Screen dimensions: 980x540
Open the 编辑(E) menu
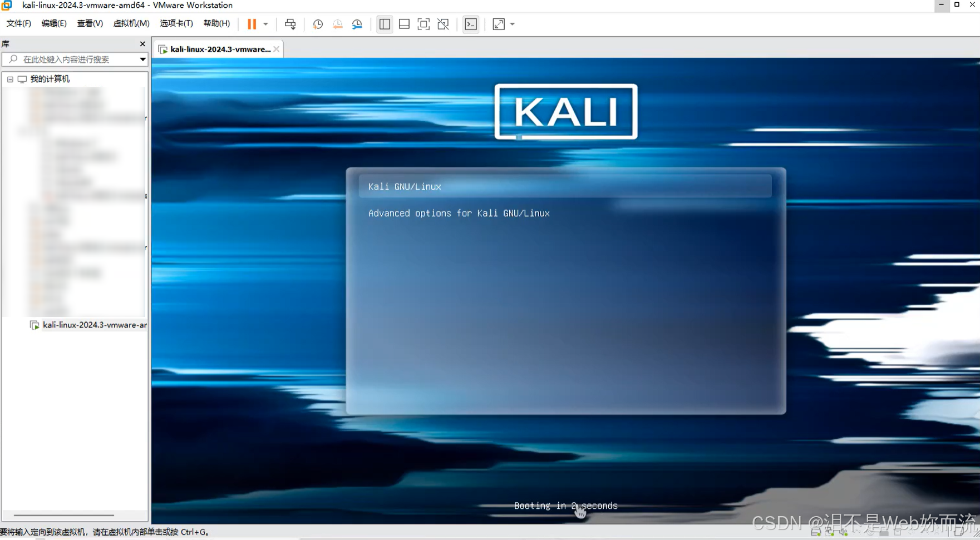(x=54, y=23)
